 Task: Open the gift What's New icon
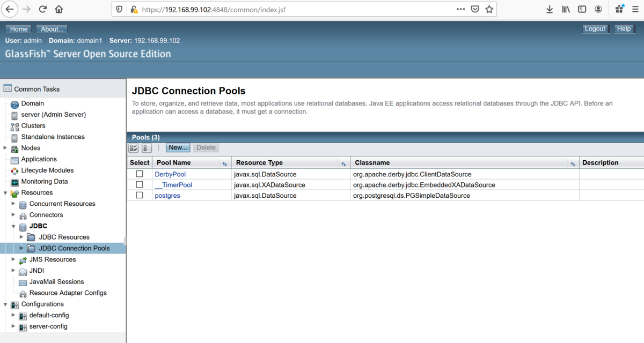coord(620,9)
